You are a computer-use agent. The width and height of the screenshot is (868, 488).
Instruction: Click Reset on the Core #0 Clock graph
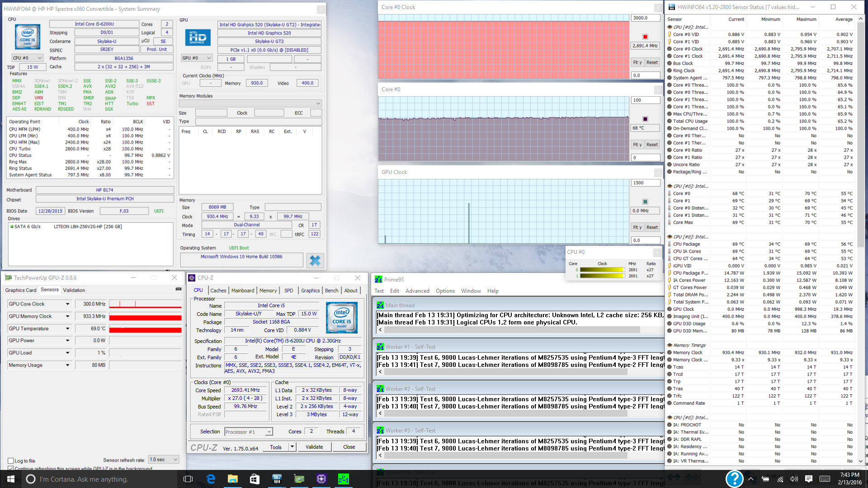[652, 62]
